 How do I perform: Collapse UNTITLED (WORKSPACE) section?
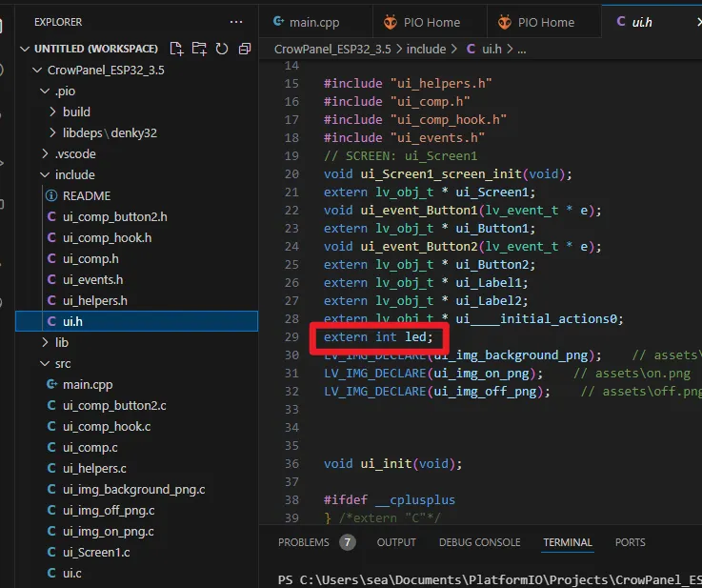(x=25, y=49)
